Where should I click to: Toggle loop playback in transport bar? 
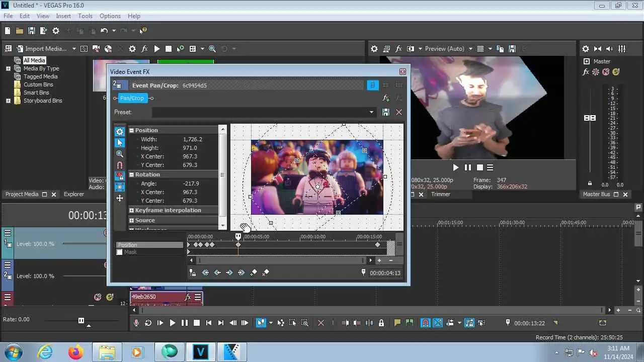click(148, 323)
